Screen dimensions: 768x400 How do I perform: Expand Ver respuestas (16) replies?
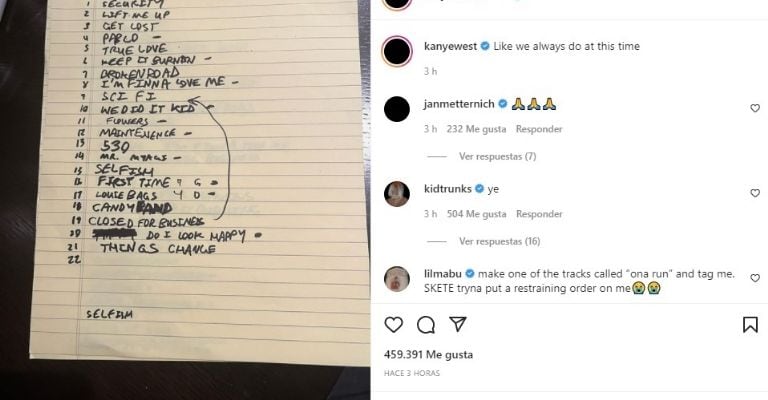tap(500, 241)
